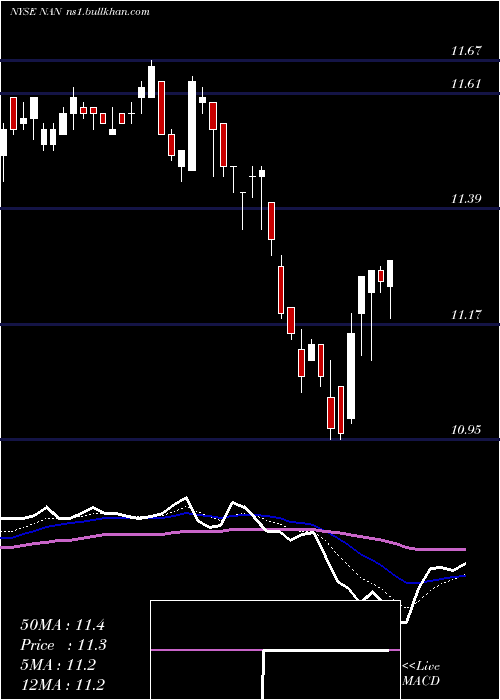The width and height of the screenshot is (500, 700).
Task: Click the 12MA : 11.2 readout
Action: coord(62,685)
